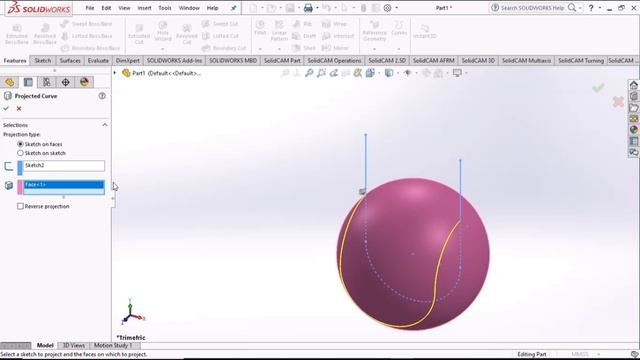
Task: Click the blue sketch selection color swatch
Action: pos(20,168)
